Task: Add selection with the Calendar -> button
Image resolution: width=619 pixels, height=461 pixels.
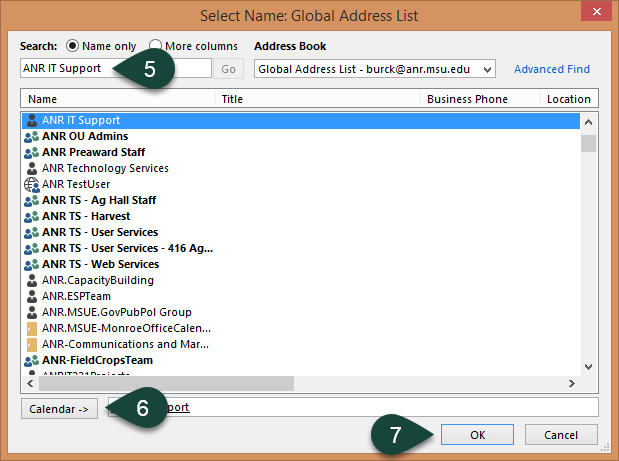Action: tap(58, 408)
